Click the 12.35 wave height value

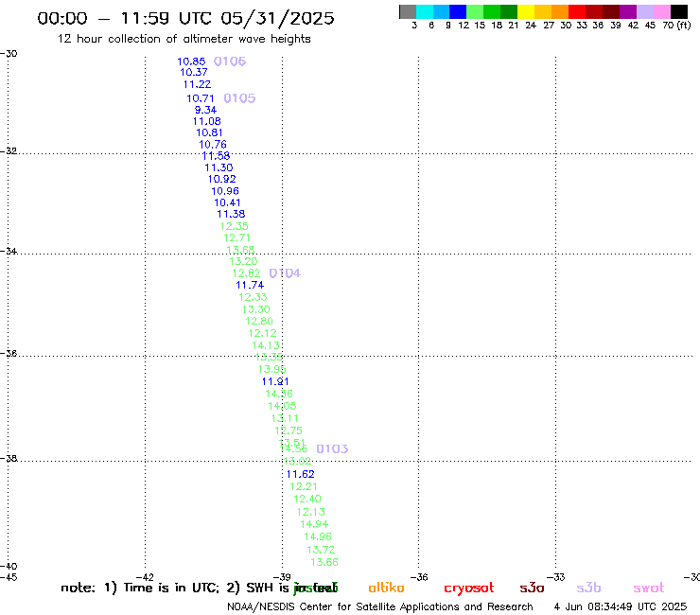235,226
